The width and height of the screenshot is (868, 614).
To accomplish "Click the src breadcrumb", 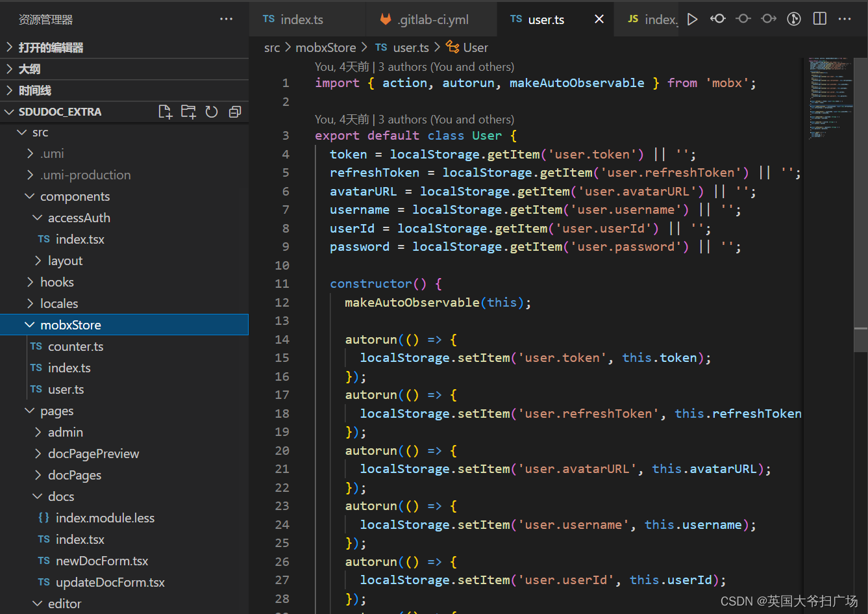I will (x=272, y=47).
